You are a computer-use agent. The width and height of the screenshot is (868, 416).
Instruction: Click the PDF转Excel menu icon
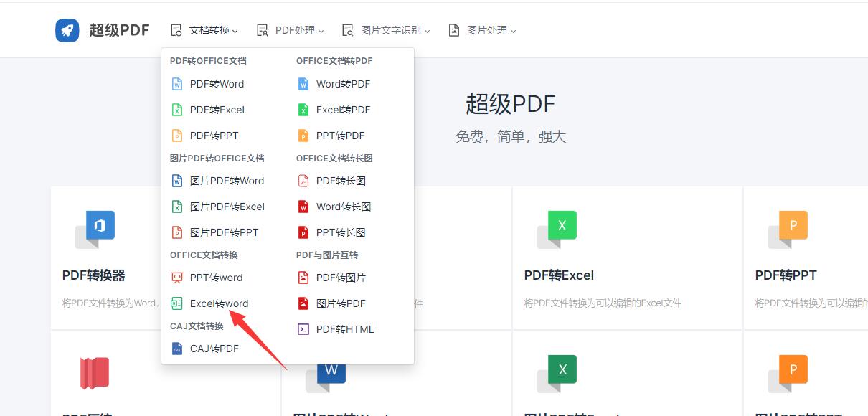click(x=177, y=110)
